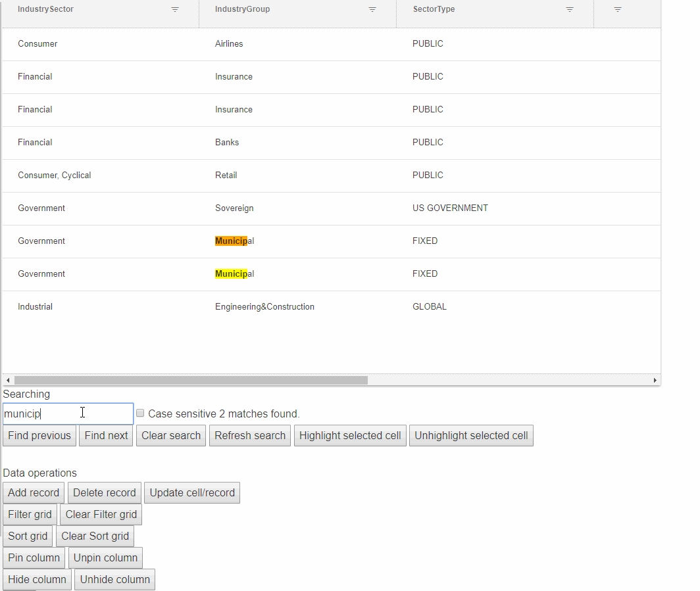This screenshot has height=591, width=700.
Task: Click the Filter grid button
Action: tap(30, 514)
